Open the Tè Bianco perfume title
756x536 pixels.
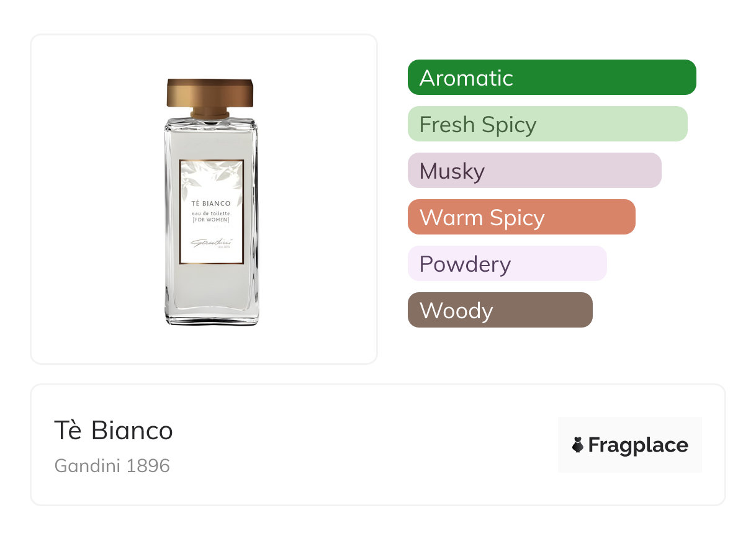pyautogui.click(x=114, y=431)
